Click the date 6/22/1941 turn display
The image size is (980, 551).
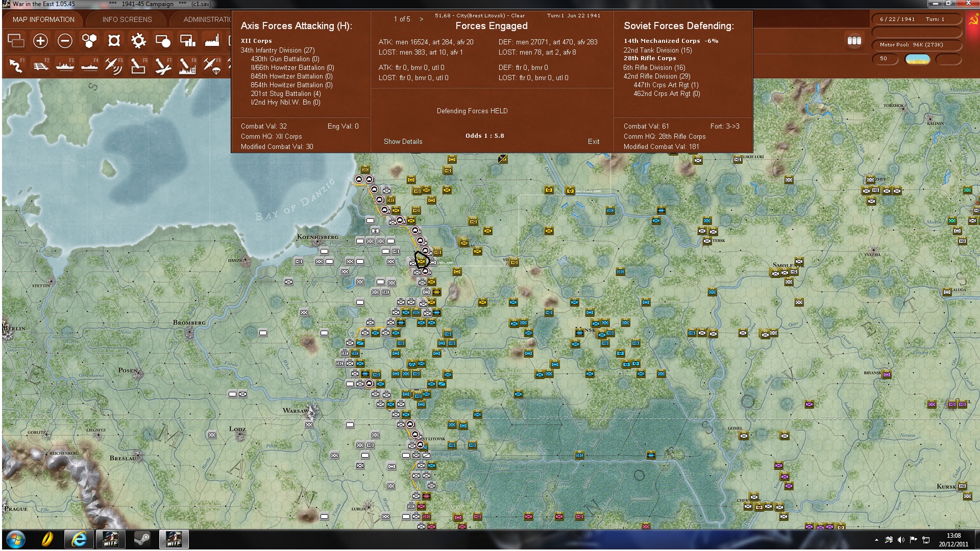[x=917, y=19]
